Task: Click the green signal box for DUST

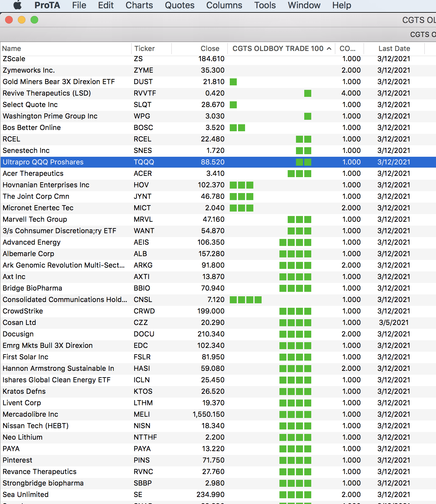Action: (x=233, y=82)
